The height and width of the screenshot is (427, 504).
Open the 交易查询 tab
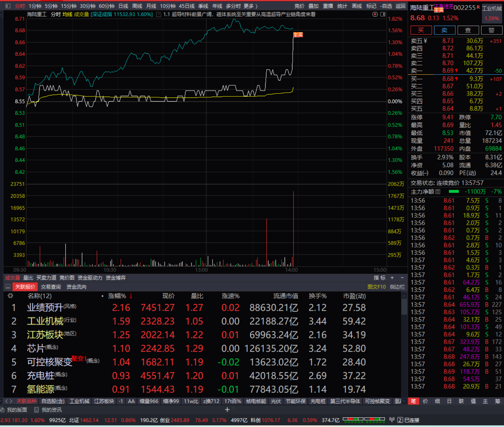coord(51,287)
